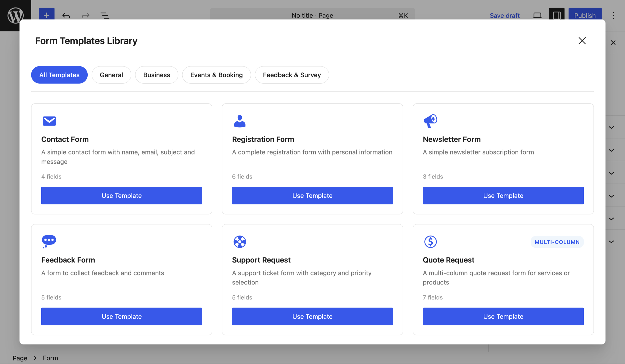Open the block inserter plus button

pyautogui.click(x=46, y=15)
